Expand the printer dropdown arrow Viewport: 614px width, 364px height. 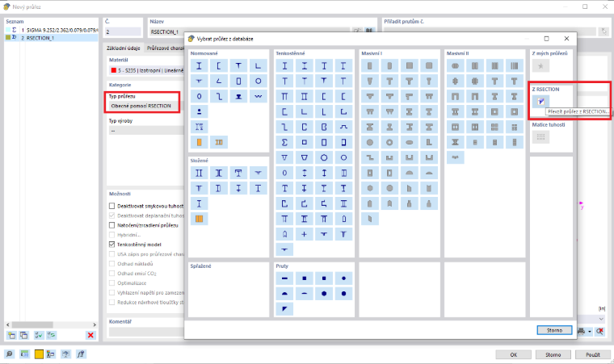coord(589,332)
